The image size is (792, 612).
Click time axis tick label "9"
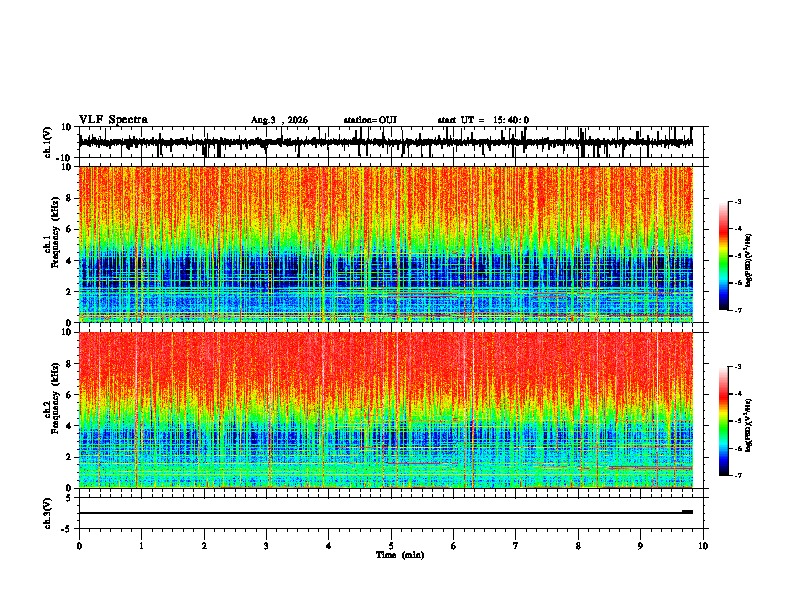click(640, 546)
